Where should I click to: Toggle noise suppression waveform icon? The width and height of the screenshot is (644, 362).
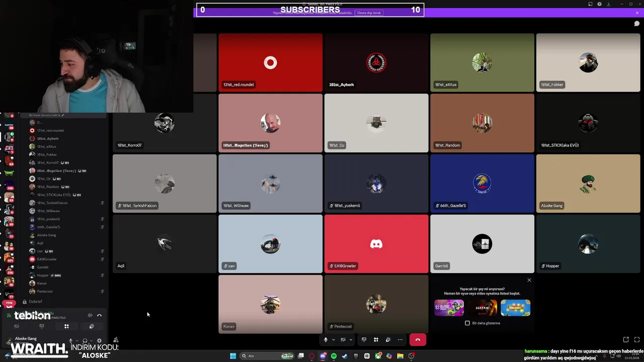click(90, 315)
